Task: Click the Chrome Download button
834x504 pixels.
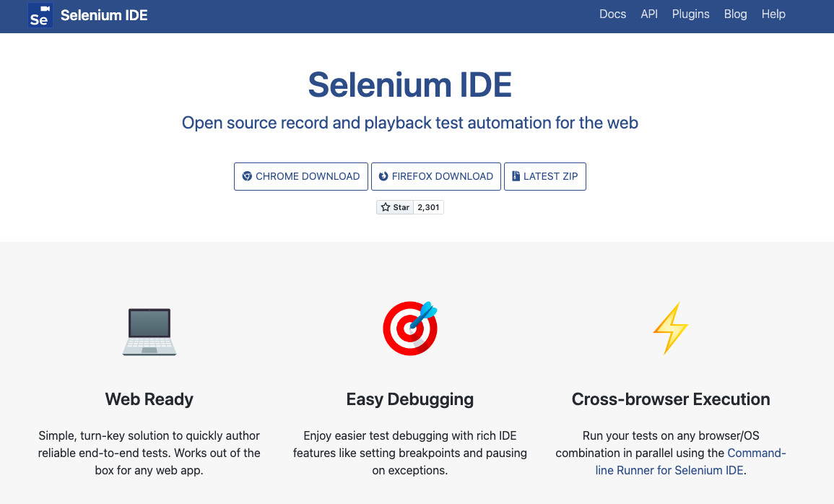Action: 301,176
